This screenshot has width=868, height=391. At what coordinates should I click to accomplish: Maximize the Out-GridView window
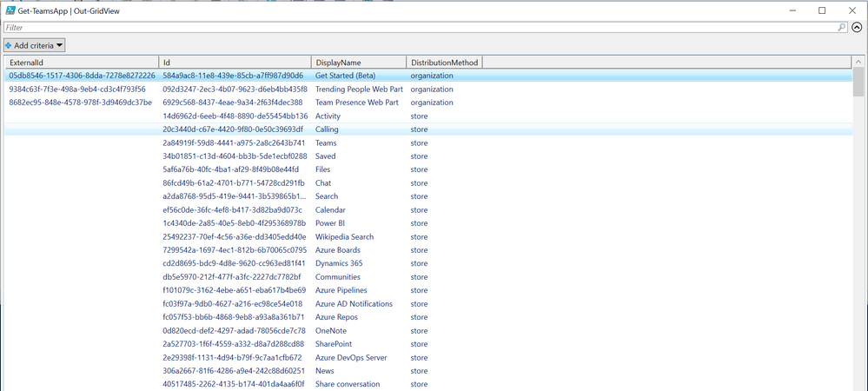click(822, 10)
